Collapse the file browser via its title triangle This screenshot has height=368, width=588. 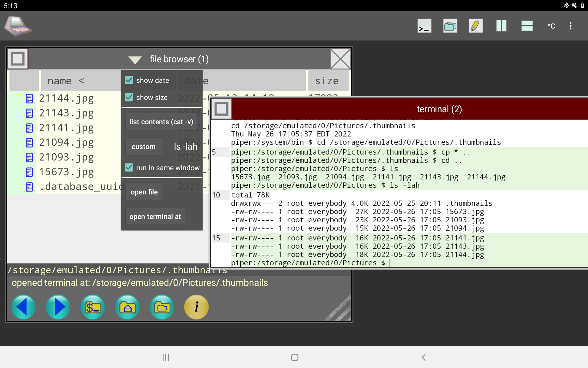(135, 59)
